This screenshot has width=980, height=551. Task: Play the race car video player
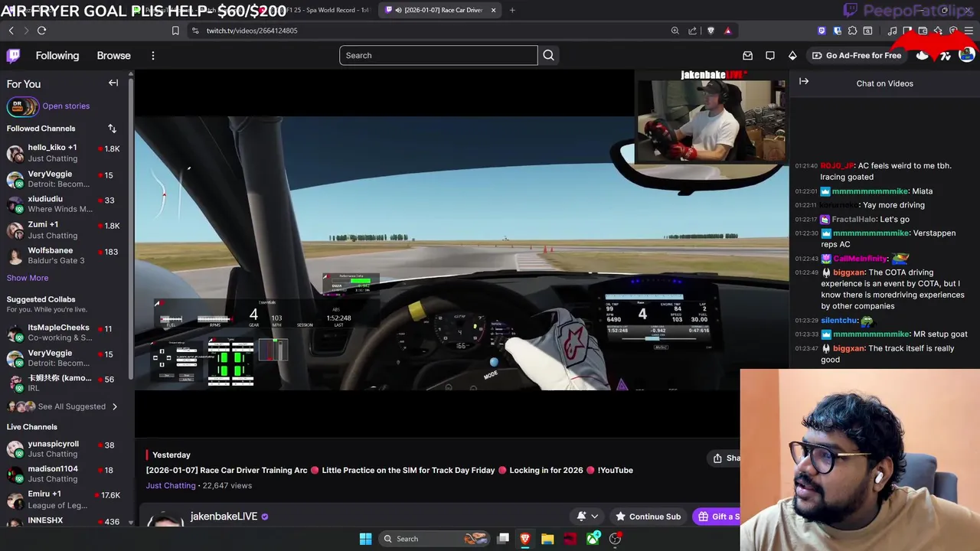coord(462,254)
